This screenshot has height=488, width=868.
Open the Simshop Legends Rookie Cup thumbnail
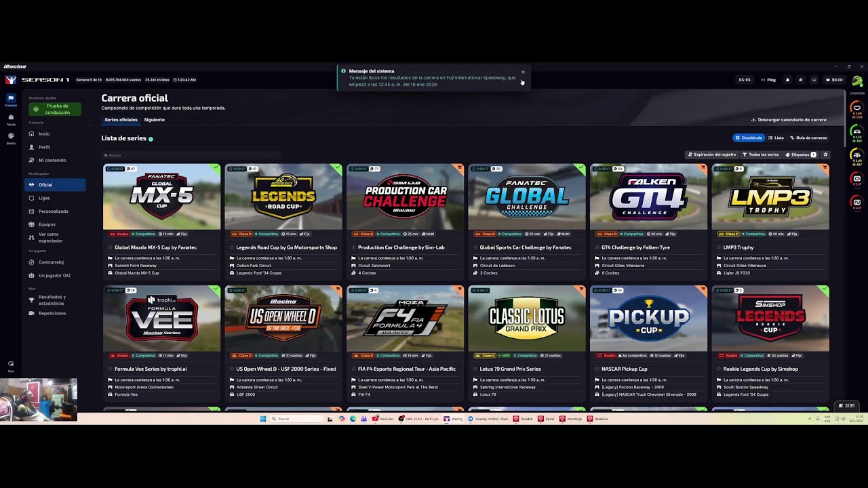click(770, 318)
